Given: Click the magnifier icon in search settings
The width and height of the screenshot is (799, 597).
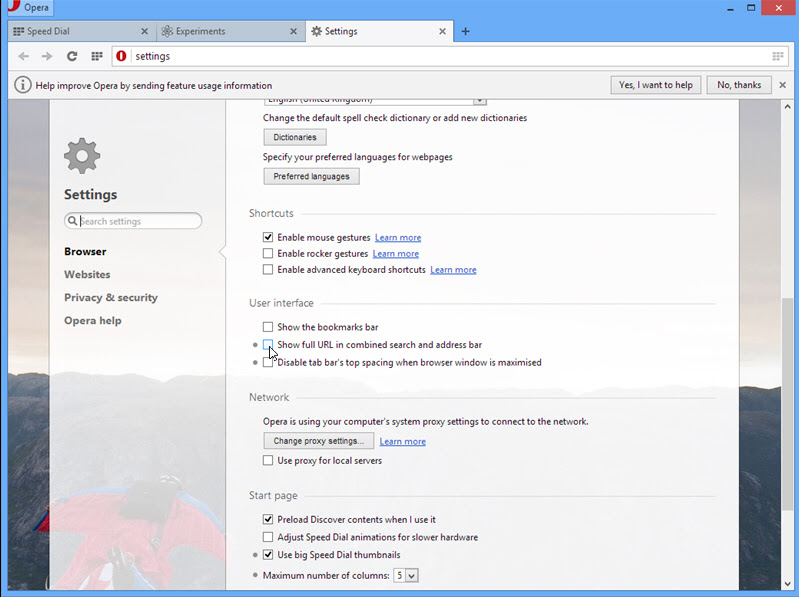Looking at the screenshot, I should (72, 221).
